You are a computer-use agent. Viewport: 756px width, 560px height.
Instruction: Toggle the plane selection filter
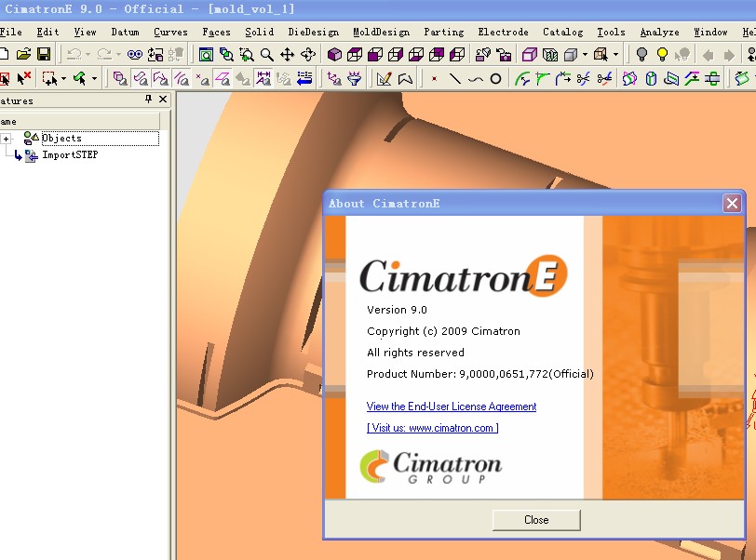pos(222,78)
